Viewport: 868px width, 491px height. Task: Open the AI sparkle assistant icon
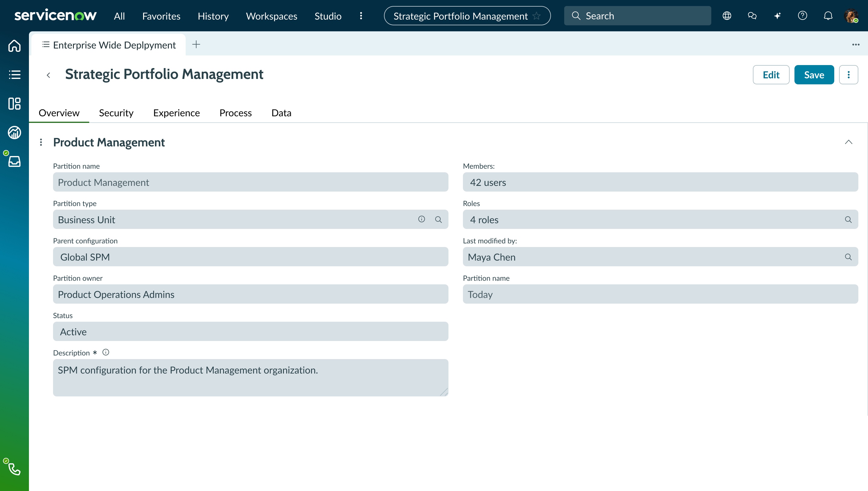[x=777, y=16]
